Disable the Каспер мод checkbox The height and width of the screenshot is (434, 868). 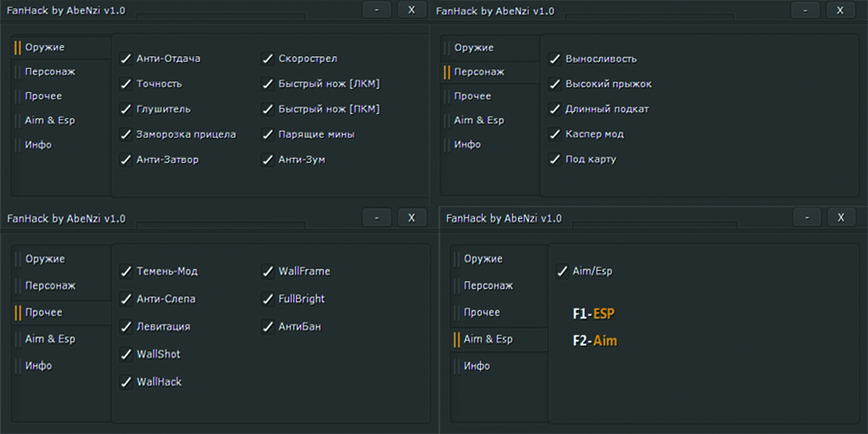(x=556, y=134)
